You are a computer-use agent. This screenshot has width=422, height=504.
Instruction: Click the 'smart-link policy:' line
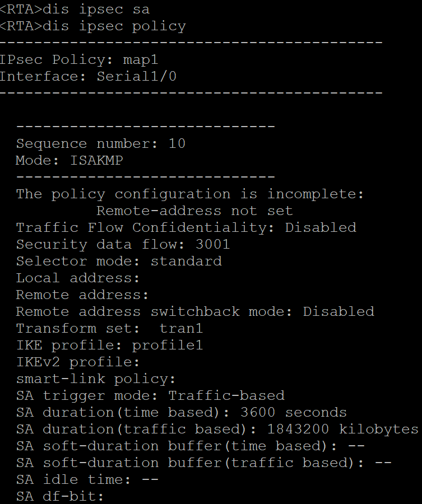(95, 379)
